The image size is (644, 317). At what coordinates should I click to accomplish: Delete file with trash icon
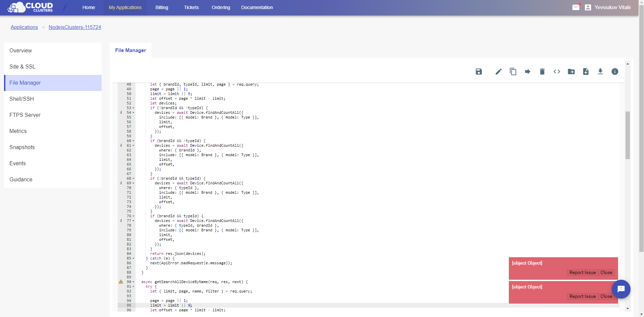coord(542,72)
